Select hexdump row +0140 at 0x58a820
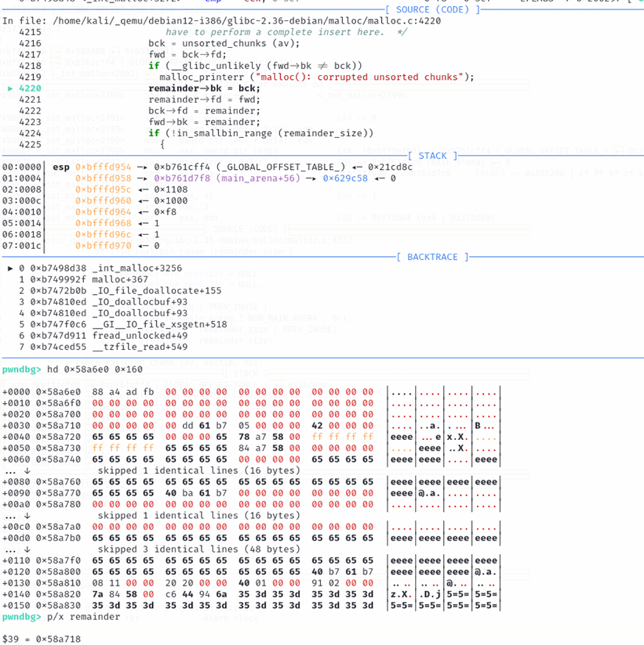644x645 pixels. pos(251,594)
